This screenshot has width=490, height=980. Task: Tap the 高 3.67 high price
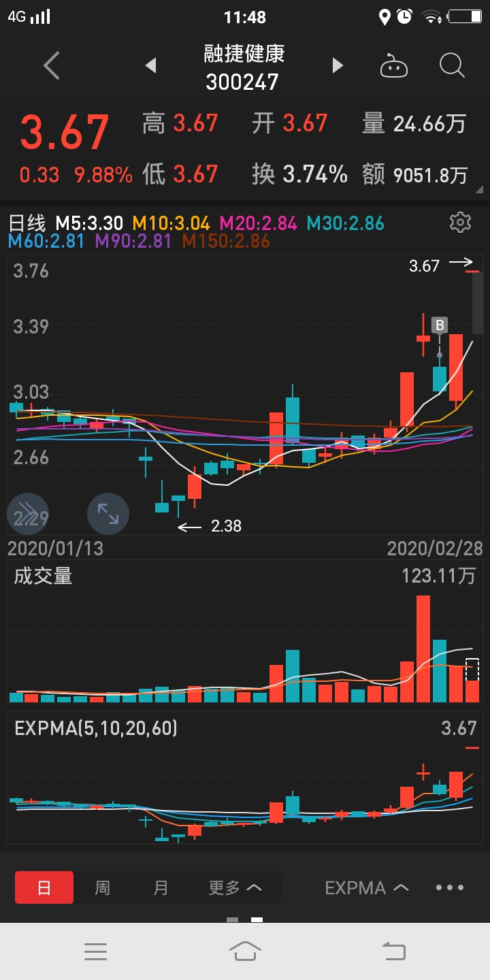180,124
